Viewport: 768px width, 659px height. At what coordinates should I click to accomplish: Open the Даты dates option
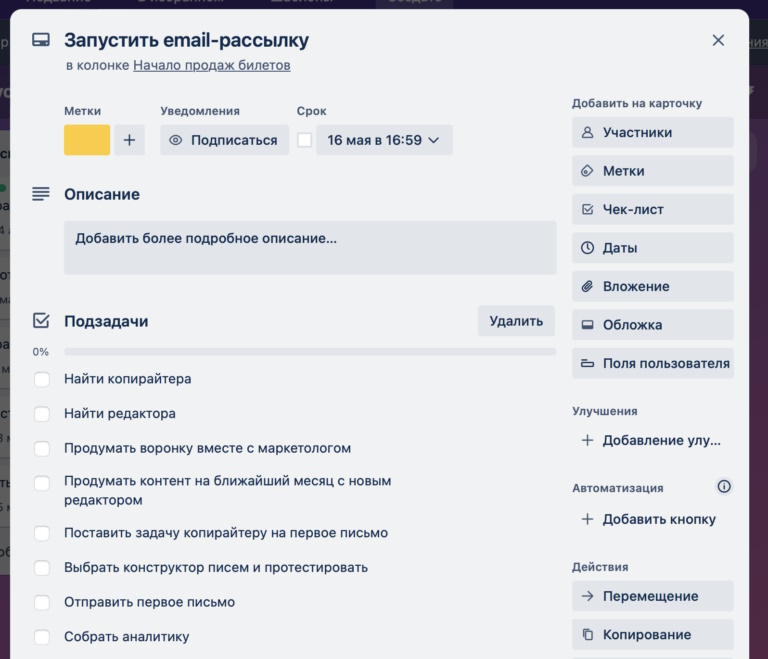coord(652,248)
